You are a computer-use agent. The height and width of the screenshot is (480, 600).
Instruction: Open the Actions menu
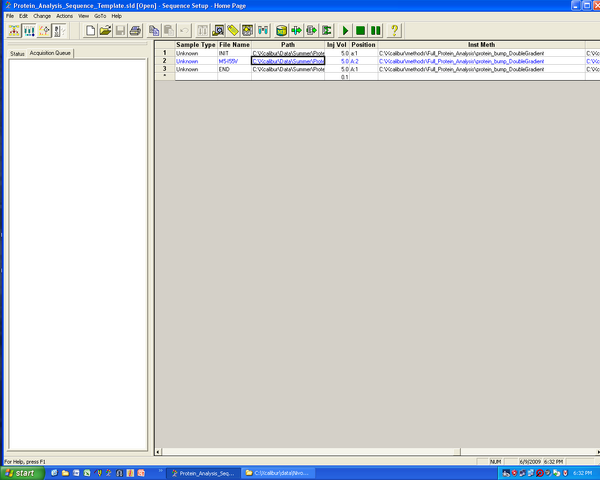[x=64, y=16]
